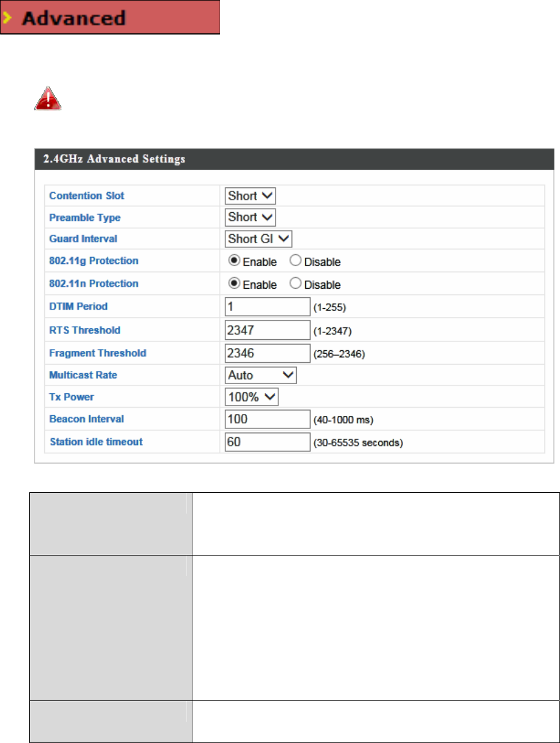Click the 2.4GHz Advanced Settings title
This screenshot has height=743, width=560.
click(x=114, y=159)
